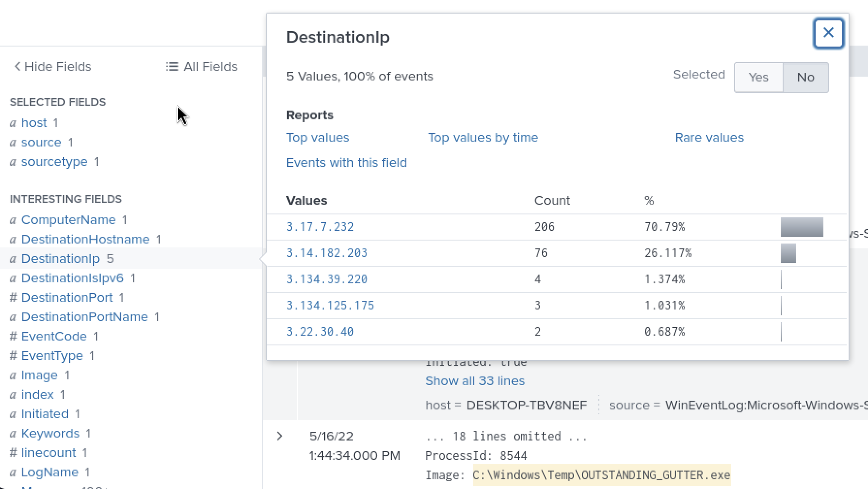Image resolution: width=868 pixels, height=489 pixels.
Task: Set Selected to No
Action: pyautogui.click(x=805, y=77)
